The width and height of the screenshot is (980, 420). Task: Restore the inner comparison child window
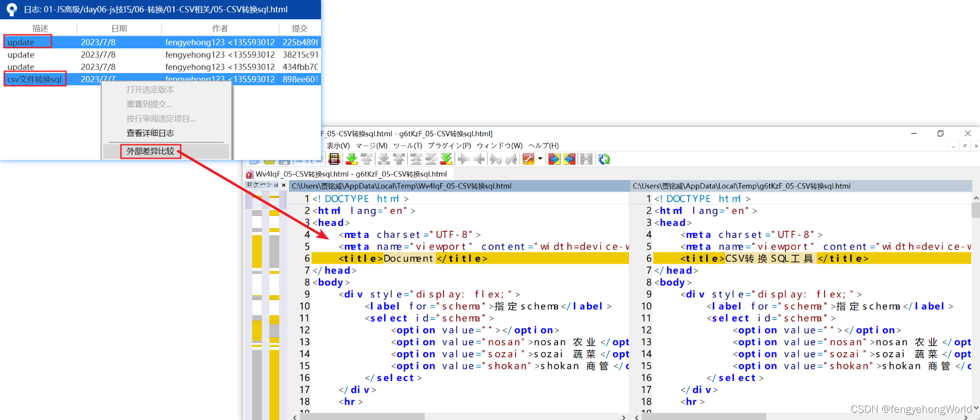(965, 146)
